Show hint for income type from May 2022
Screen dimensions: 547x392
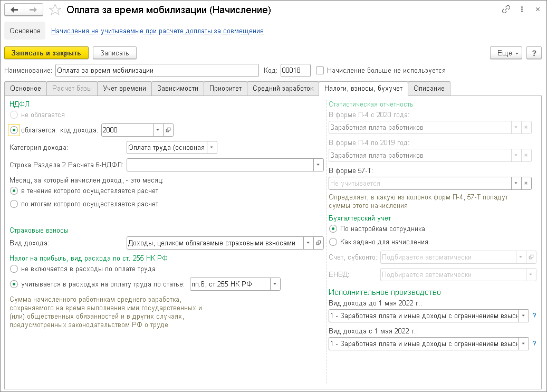pos(534,343)
